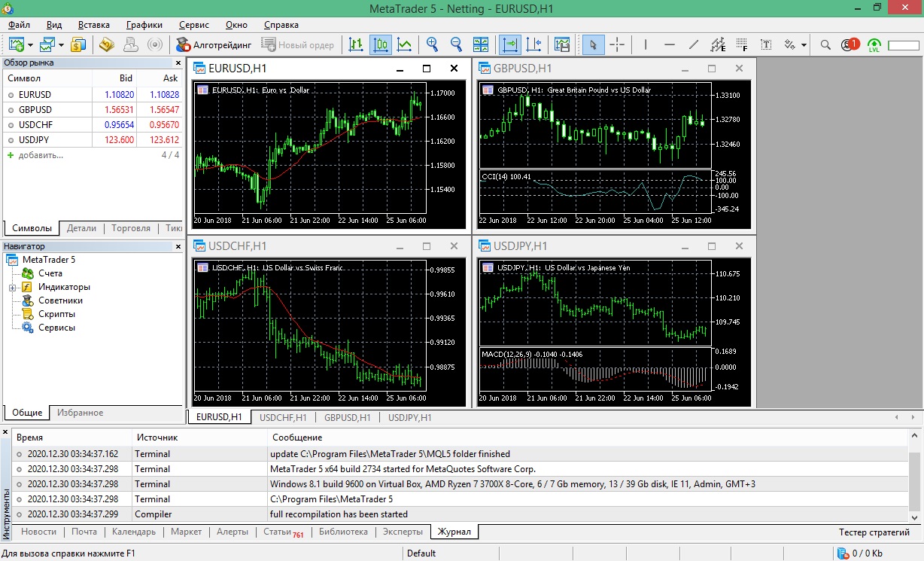Viewport: 924px width, 561px height.
Task: Zoom out the chart with magnifier minus
Action: [x=456, y=44]
